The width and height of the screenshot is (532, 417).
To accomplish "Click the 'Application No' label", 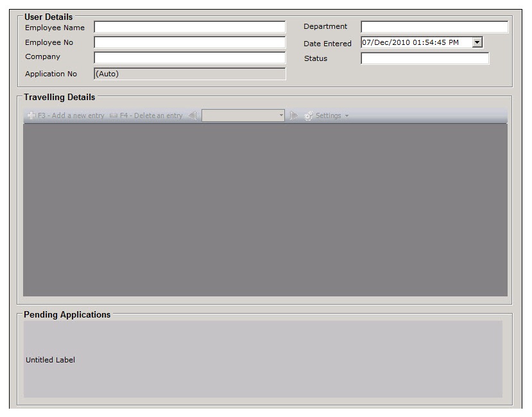I will [x=51, y=74].
